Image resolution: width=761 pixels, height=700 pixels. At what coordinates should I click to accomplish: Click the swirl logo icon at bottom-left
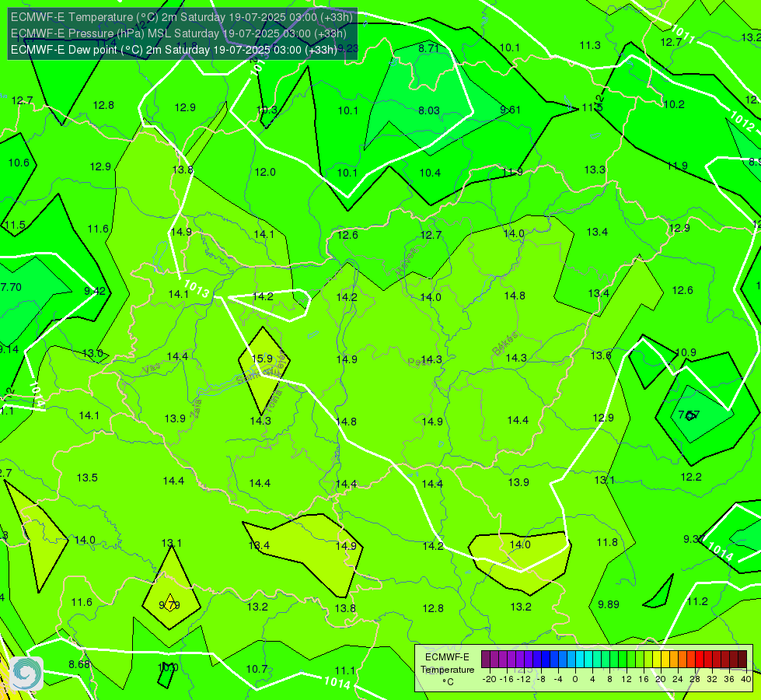(26, 674)
